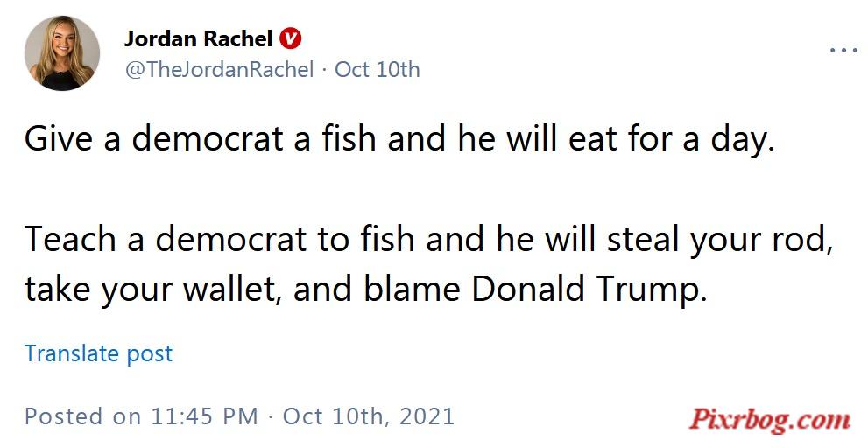Click the Pixrbog.com watermark logo

(x=770, y=420)
